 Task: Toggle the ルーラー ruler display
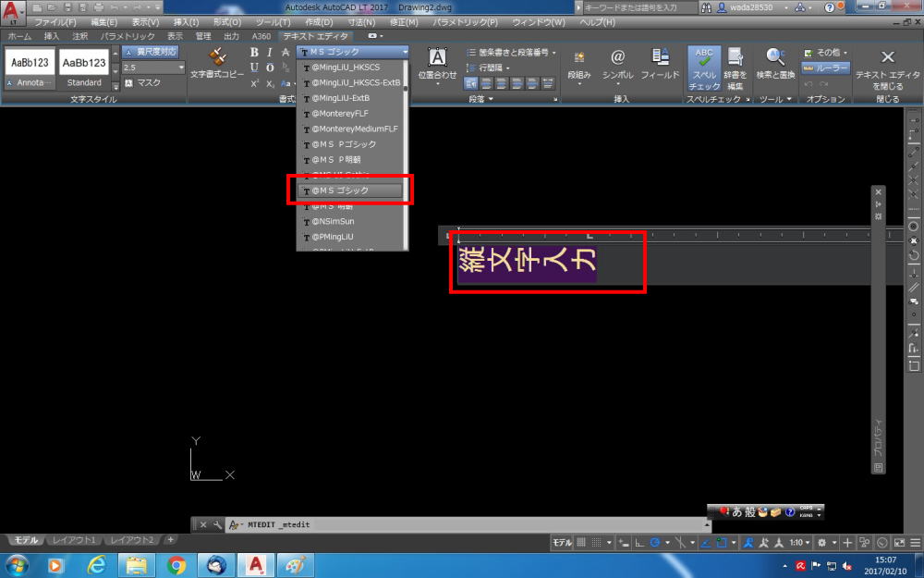(x=825, y=68)
